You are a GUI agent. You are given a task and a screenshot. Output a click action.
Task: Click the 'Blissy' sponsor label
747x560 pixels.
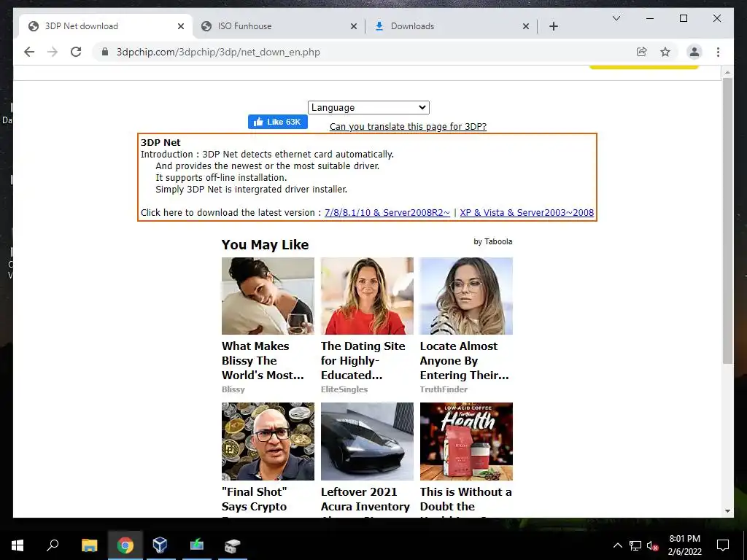click(233, 389)
